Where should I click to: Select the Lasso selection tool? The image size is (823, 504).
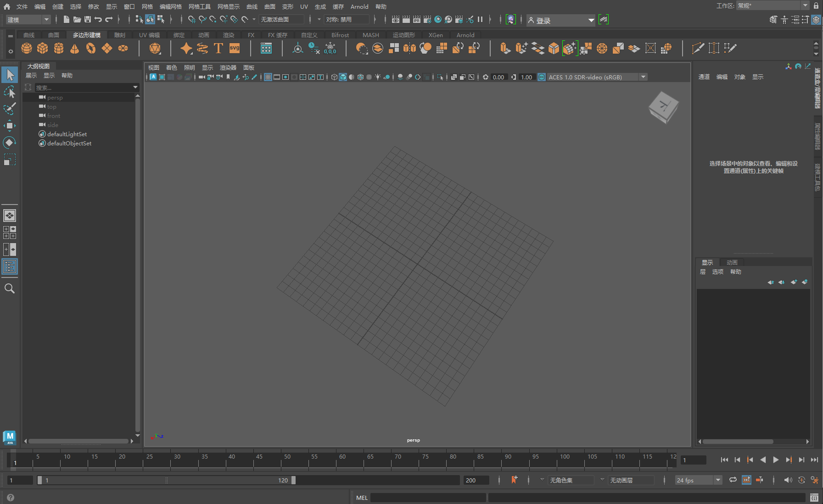click(x=10, y=92)
